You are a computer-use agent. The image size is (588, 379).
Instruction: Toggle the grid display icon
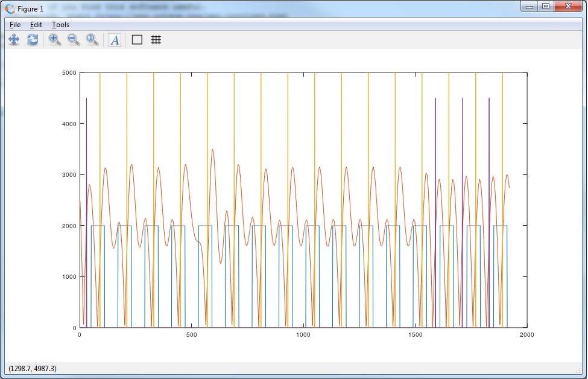click(x=156, y=40)
